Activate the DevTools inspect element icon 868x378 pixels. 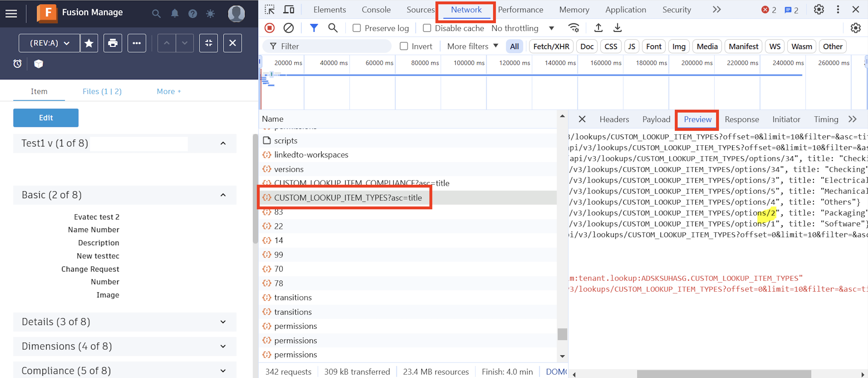269,9
